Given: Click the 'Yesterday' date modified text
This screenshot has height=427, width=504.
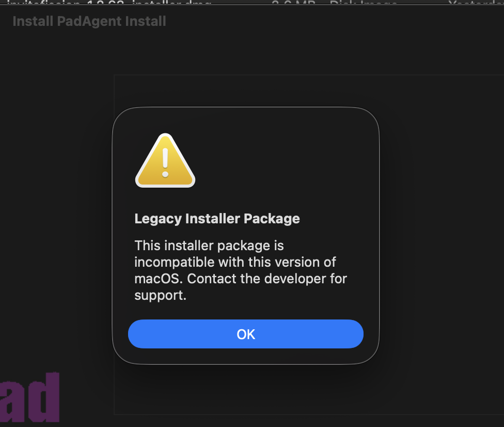Looking at the screenshot, I should point(475,3).
